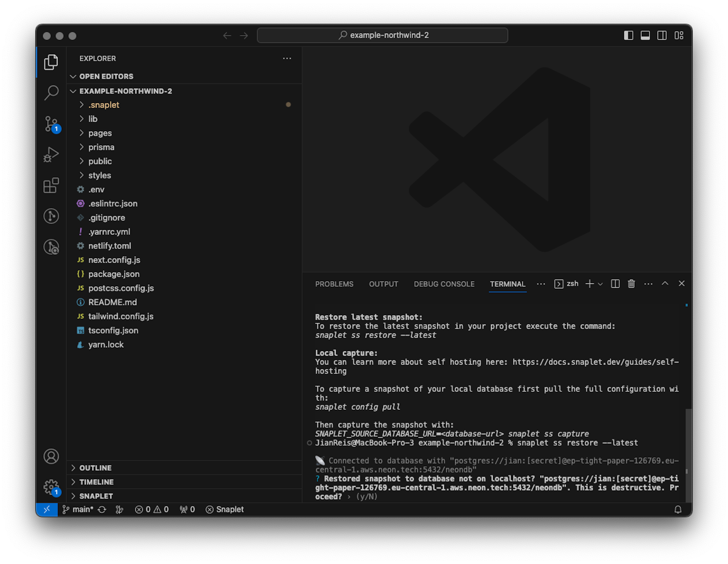Click the command center search box example-northwind-2
Viewport: 728px width, 564px height.
pos(382,35)
